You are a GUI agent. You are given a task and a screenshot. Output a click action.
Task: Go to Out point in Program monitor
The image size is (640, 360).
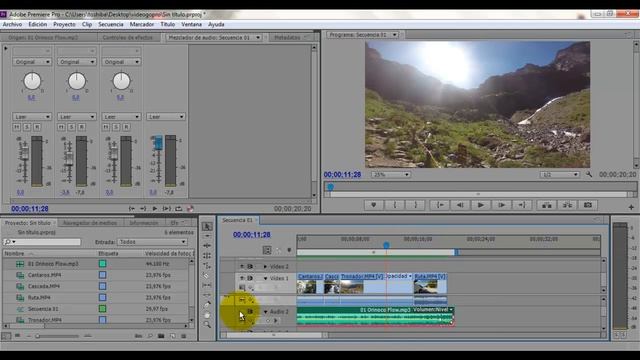[x=522, y=205]
